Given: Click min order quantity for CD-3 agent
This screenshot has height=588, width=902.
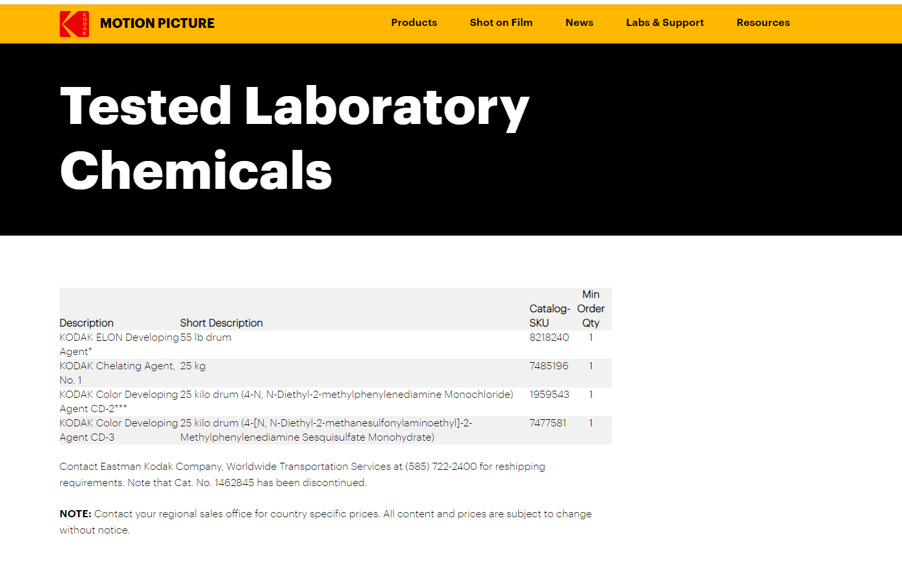Looking at the screenshot, I should click(591, 423).
